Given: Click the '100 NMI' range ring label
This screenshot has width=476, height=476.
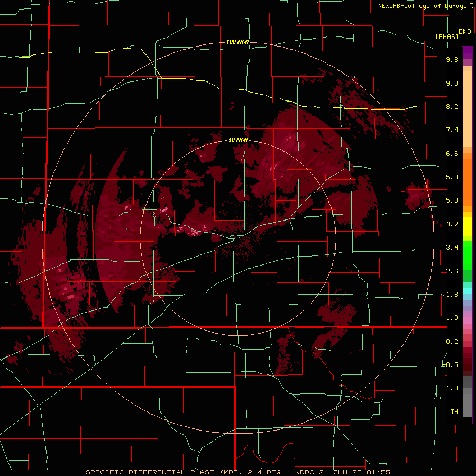Looking at the screenshot, I should click(x=237, y=42).
